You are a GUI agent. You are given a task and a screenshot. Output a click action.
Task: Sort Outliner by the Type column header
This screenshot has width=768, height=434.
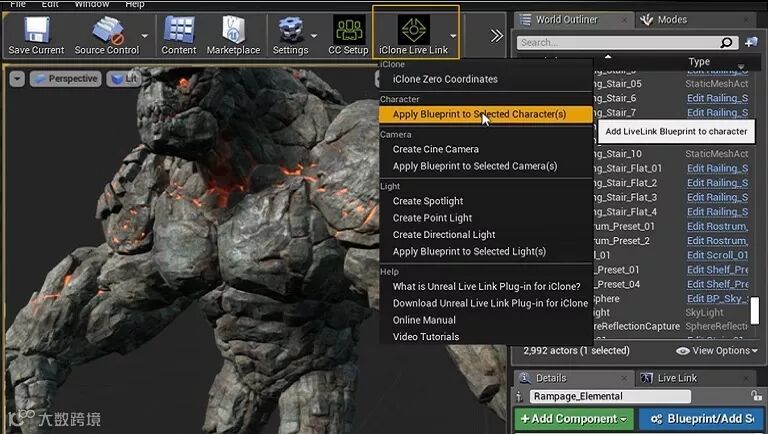(x=699, y=62)
